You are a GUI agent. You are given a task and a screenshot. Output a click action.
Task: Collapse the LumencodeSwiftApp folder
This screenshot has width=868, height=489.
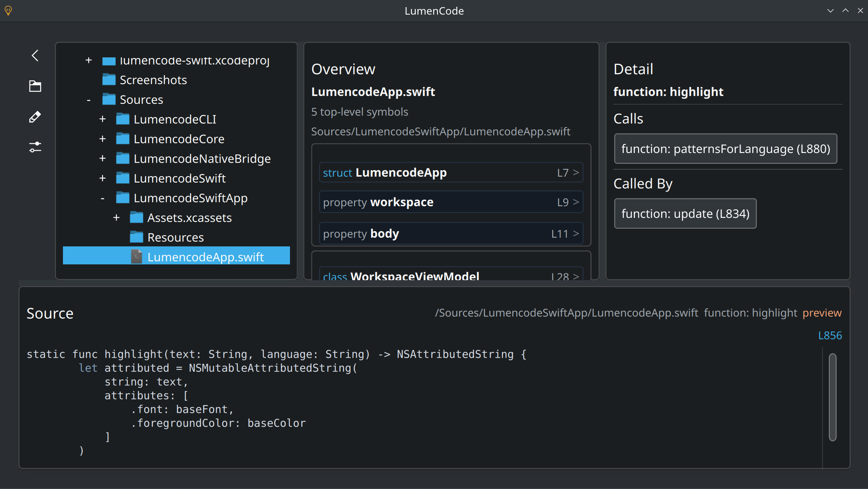tap(102, 198)
